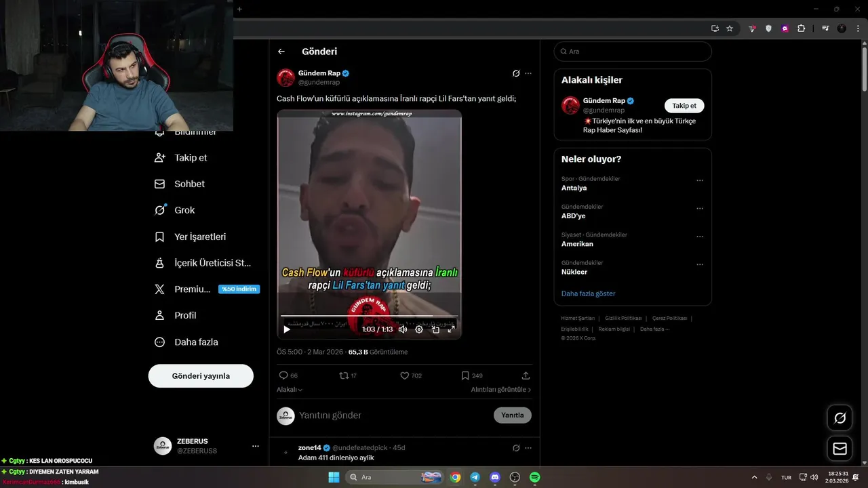Open Spotify from the taskbar
868x488 pixels.
pos(534,477)
